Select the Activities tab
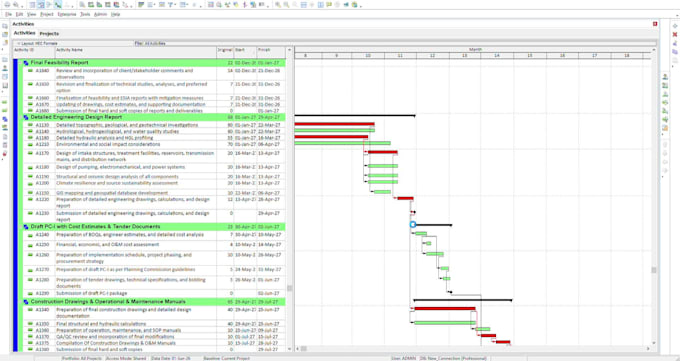Image resolution: width=680 pixels, height=361 pixels. 24,33
